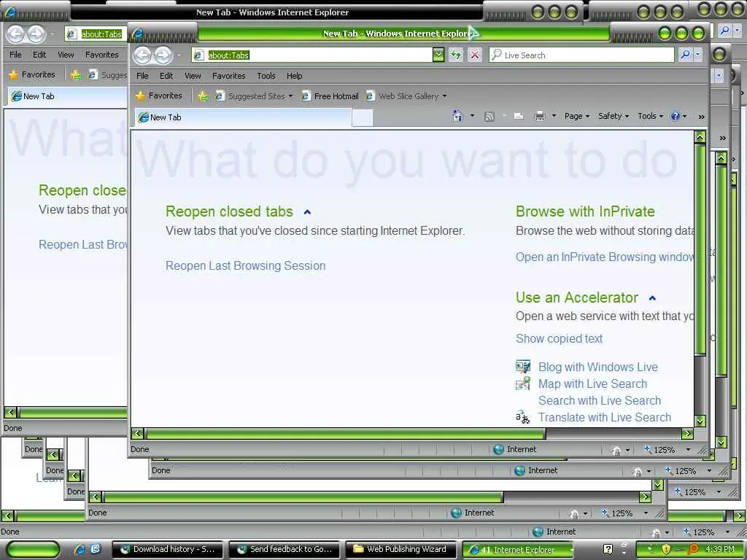The width and height of the screenshot is (747, 560).
Task: Open the Favorites menu in the front window
Action: click(x=228, y=76)
